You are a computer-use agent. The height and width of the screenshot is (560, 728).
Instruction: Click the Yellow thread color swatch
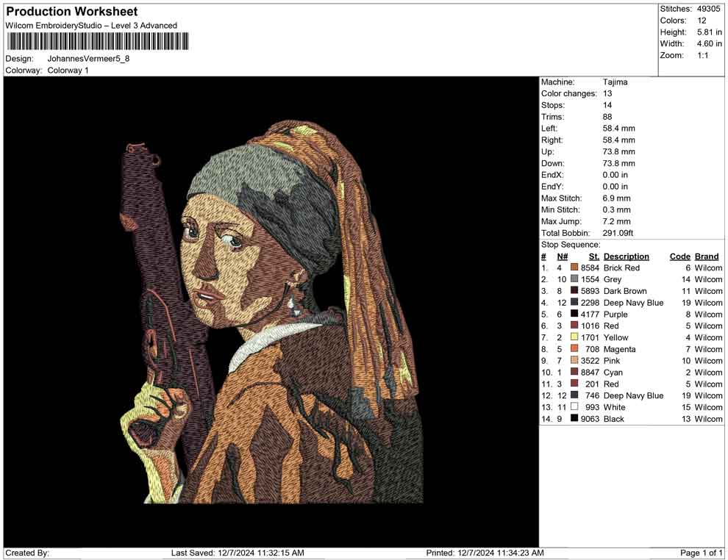574,337
